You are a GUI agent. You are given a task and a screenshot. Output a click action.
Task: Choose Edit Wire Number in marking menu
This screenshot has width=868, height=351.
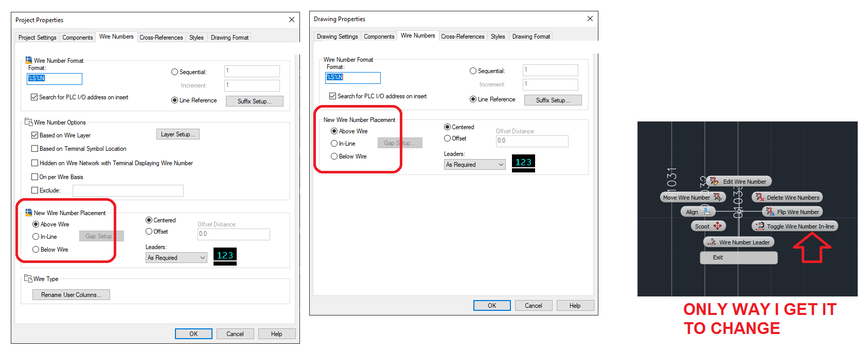coord(739,181)
